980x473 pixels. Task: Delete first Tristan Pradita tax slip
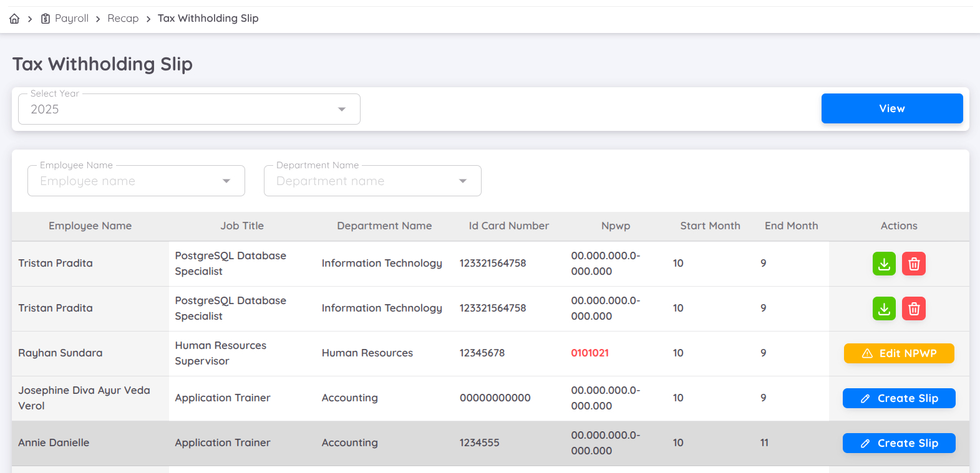[x=913, y=264]
